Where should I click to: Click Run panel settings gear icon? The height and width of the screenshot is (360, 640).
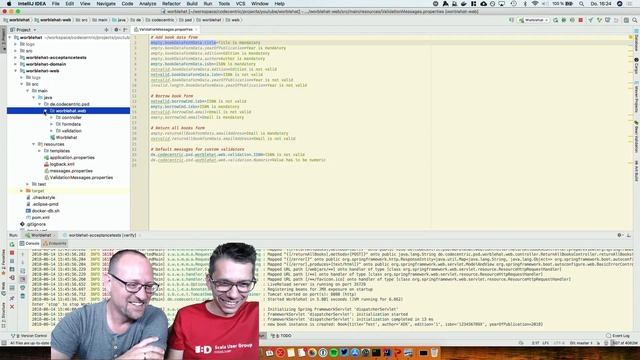pyautogui.click(x=620, y=235)
